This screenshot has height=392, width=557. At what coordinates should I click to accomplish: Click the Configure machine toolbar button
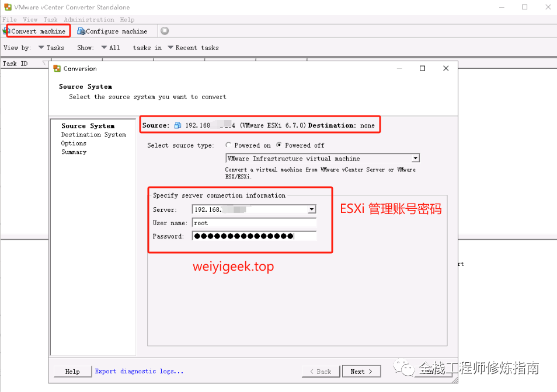pos(112,32)
